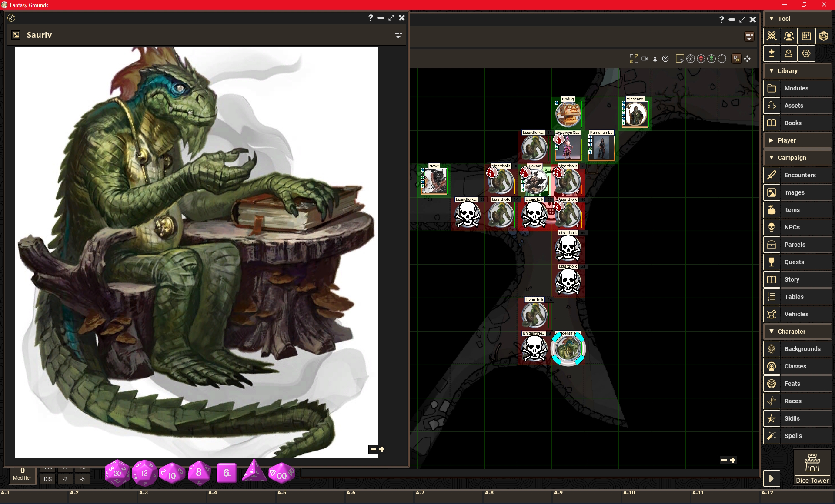Select the Newt token on the map
The width and height of the screenshot is (835, 504).
coord(434,181)
